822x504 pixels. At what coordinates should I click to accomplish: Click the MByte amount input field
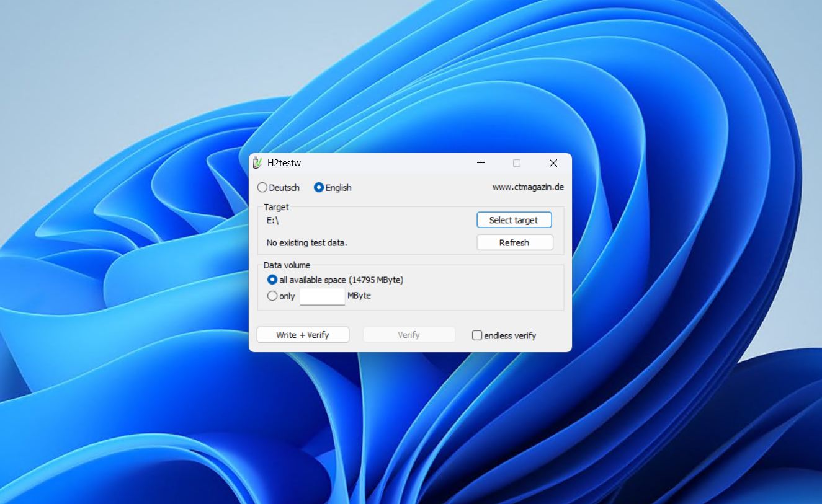[322, 296]
